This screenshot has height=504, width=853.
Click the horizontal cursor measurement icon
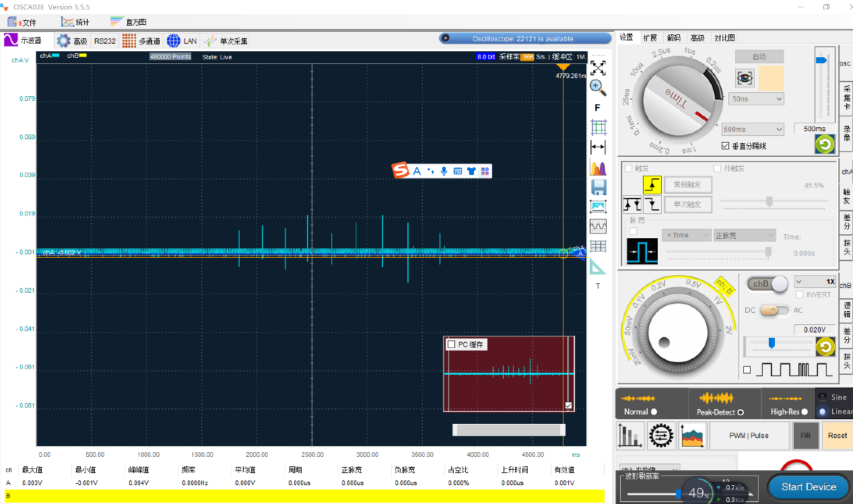pyautogui.click(x=598, y=147)
